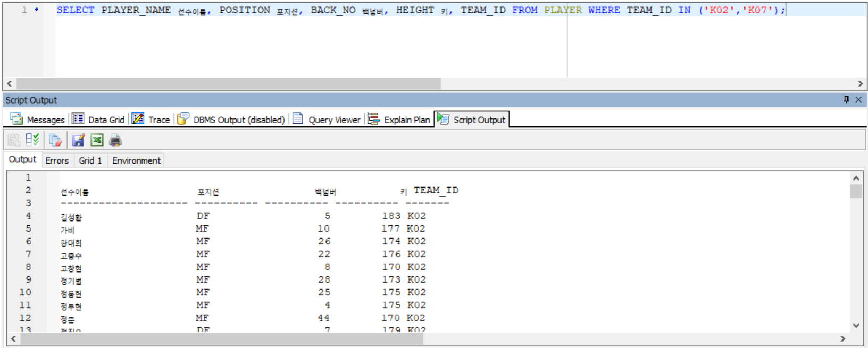The height and width of the screenshot is (348, 868).
Task: Click the 선수이름 column header in output
Action: pyautogui.click(x=74, y=192)
